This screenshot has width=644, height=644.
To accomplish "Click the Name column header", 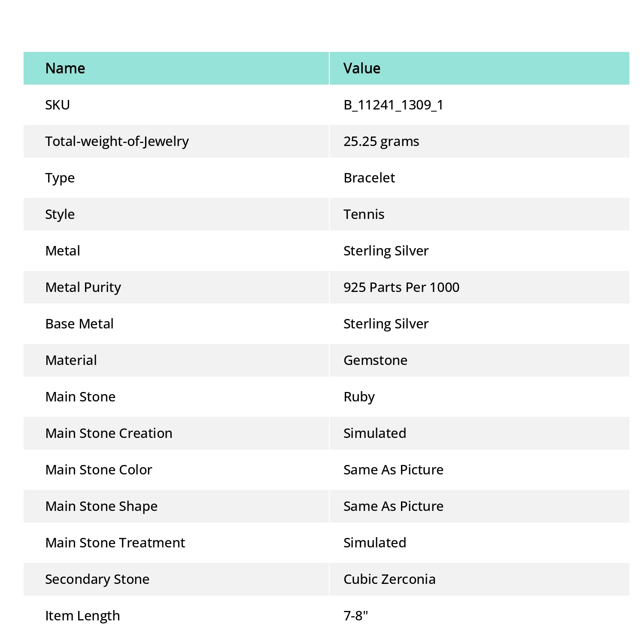I will [65, 68].
